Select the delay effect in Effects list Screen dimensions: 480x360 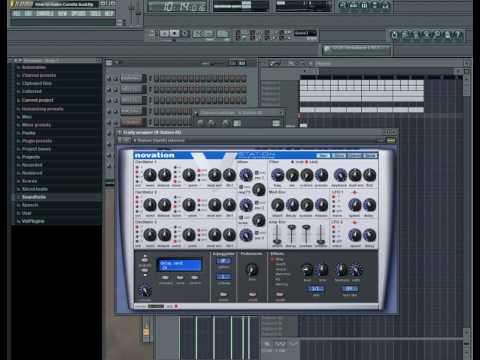click(x=278, y=259)
